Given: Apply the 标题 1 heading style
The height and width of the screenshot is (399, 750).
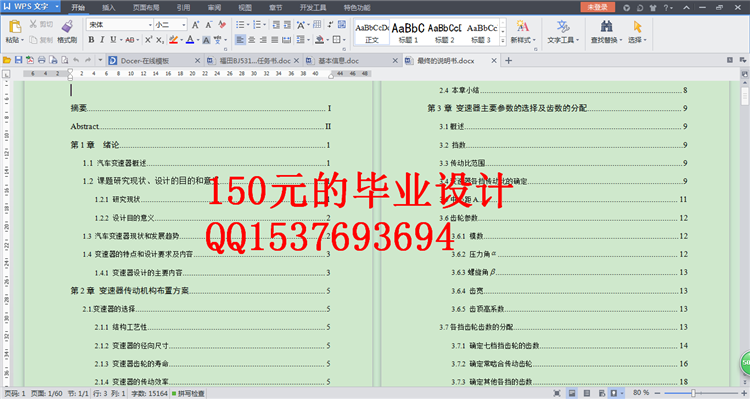Looking at the screenshot, I should (408, 33).
